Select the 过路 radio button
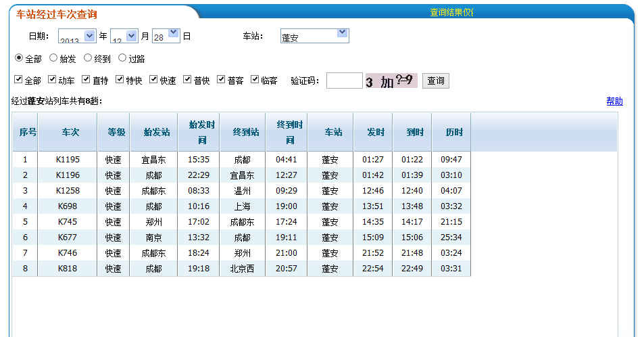 122,58
